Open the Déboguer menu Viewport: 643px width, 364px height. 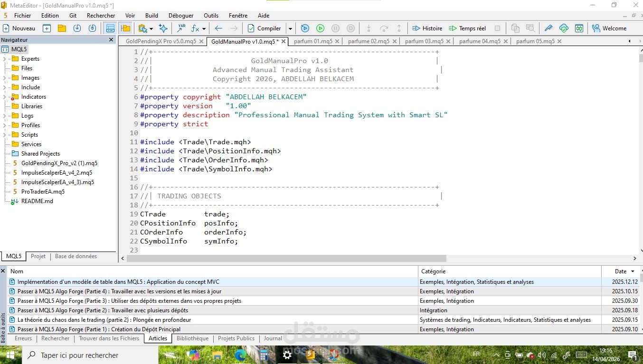point(181,16)
